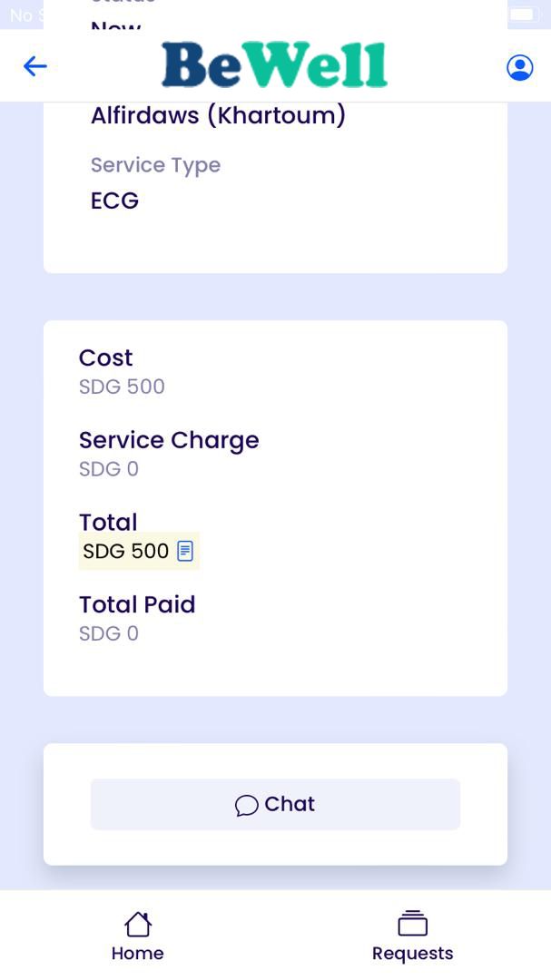Open the Chat button

click(x=275, y=805)
